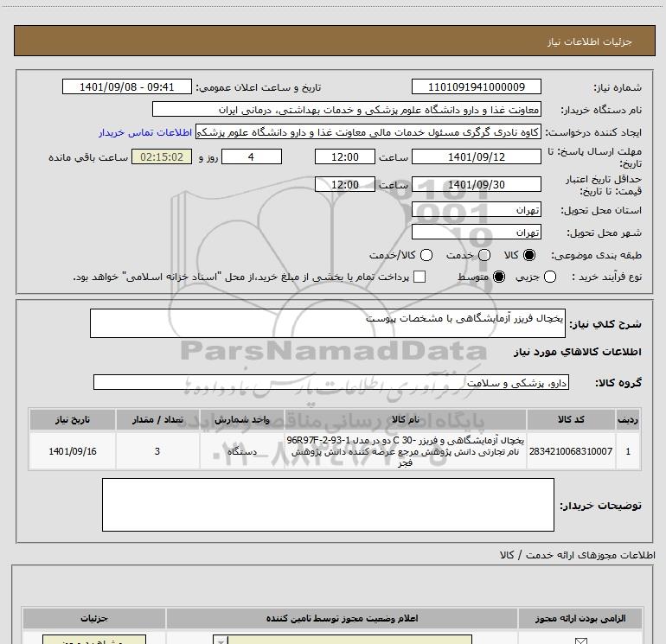666x644 pixels.
Task: Open buyer contact information link
Action: pyautogui.click(x=145, y=132)
